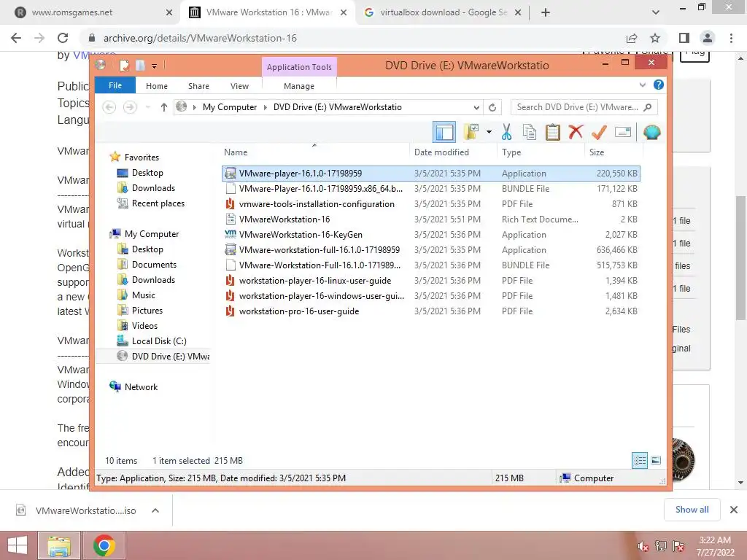Click My Computer in address breadcrumb
747x560 pixels.
(x=230, y=107)
